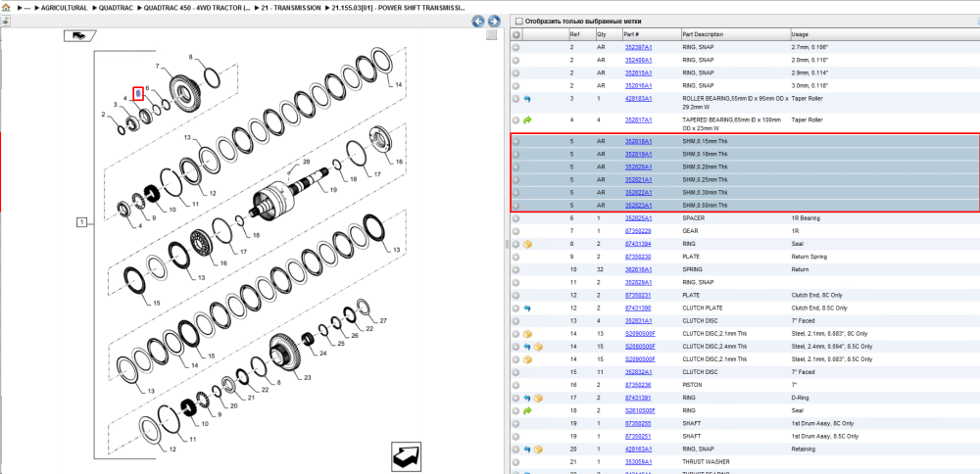
Task: Open part number link 352816A1
Action: coord(638,85)
